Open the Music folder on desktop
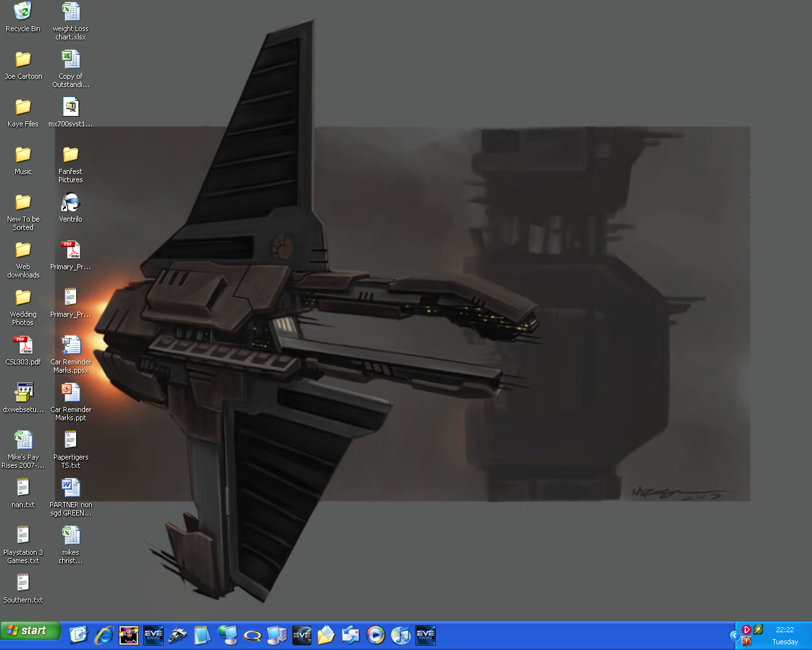 pyautogui.click(x=23, y=160)
